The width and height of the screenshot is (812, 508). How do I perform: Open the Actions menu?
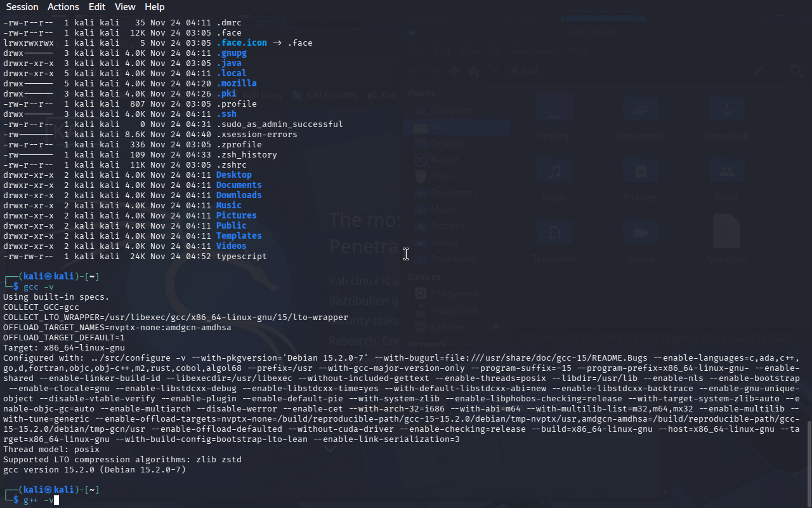[x=63, y=7]
